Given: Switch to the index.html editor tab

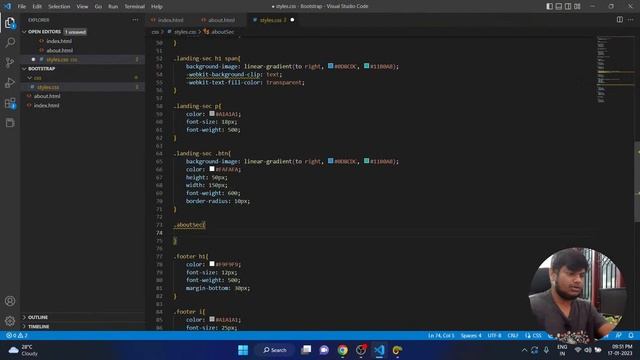Looking at the screenshot, I should tap(171, 20).
